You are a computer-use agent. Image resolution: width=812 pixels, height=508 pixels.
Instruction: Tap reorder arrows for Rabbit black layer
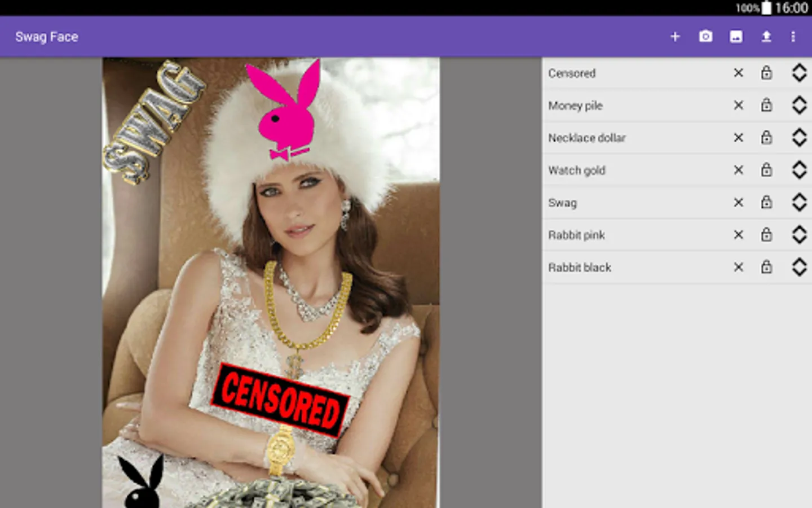(x=799, y=268)
